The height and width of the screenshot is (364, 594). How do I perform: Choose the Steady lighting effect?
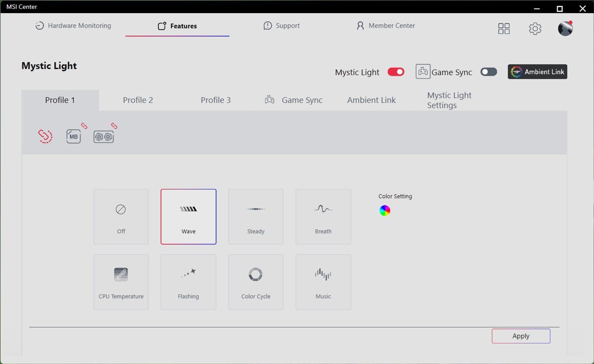256,217
